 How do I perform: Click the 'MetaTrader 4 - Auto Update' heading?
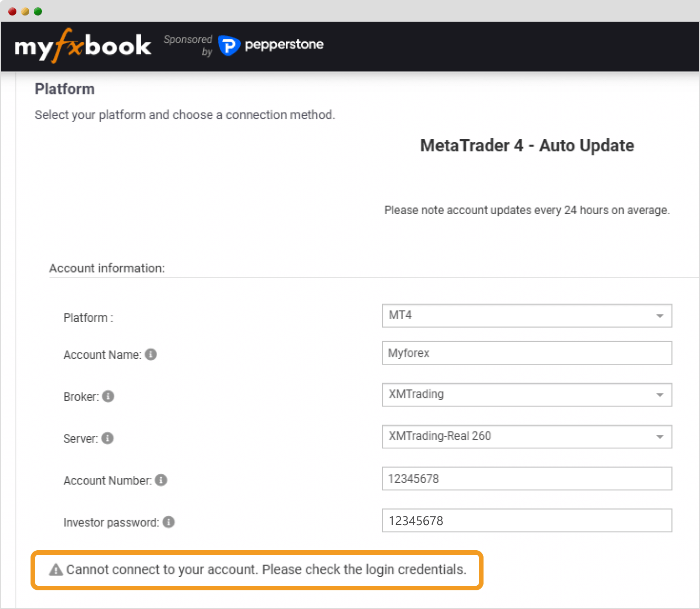point(527,145)
